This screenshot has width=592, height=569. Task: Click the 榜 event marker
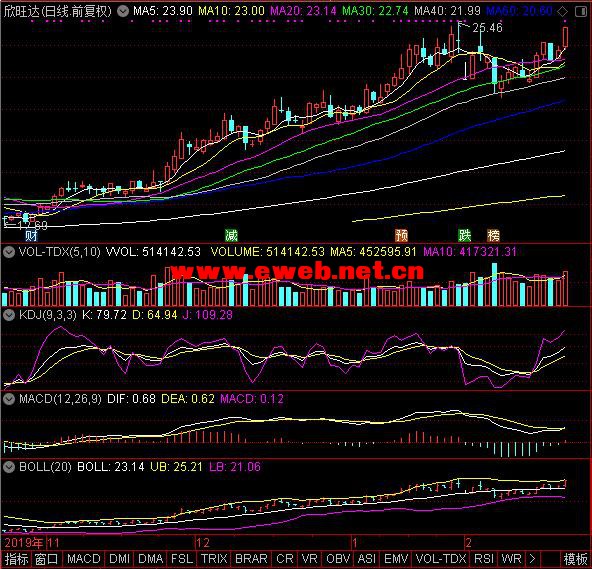tap(493, 236)
